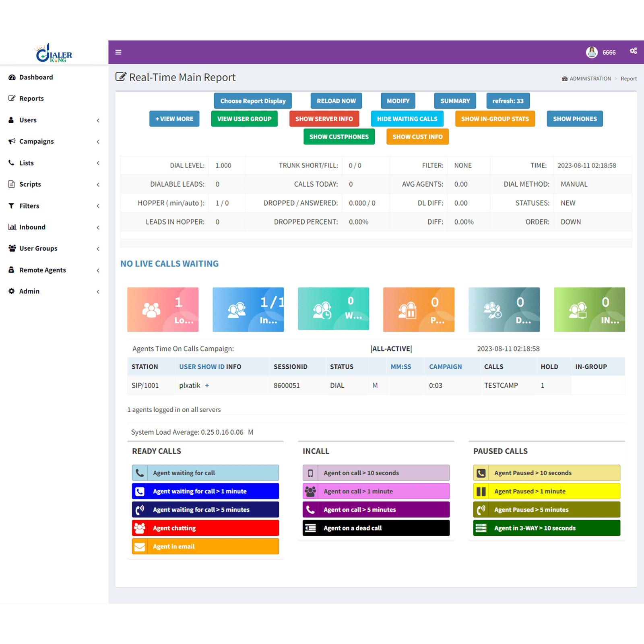Open the report SUMMARY view

tap(454, 101)
